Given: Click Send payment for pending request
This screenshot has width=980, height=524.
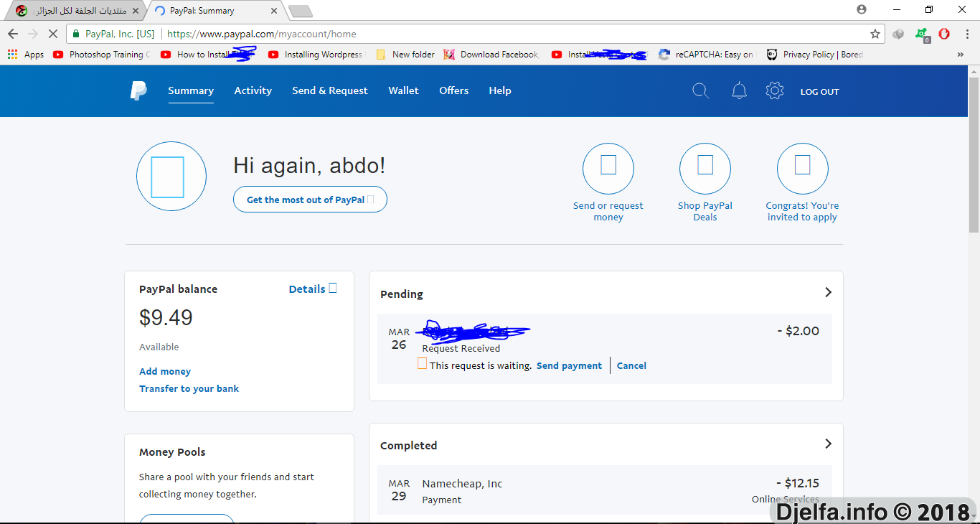Looking at the screenshot, I should click(x=569, y=365).
